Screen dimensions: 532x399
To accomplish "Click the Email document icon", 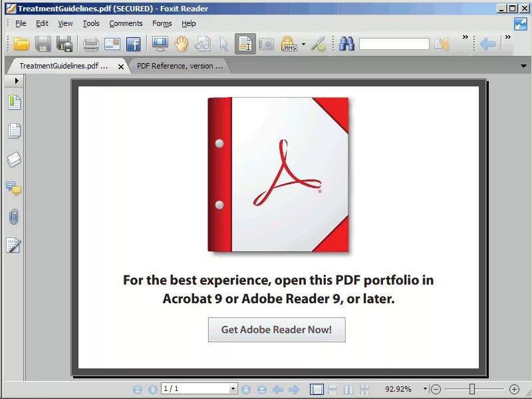I will tap(112, 44).
